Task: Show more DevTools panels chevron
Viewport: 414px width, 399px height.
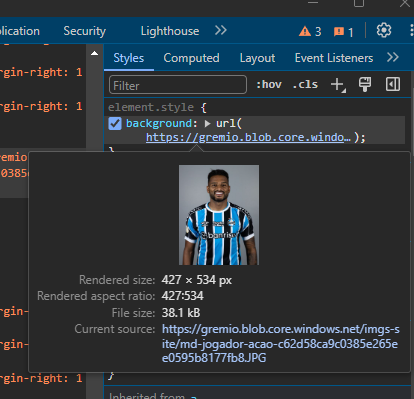Action: tap(221, 30)
